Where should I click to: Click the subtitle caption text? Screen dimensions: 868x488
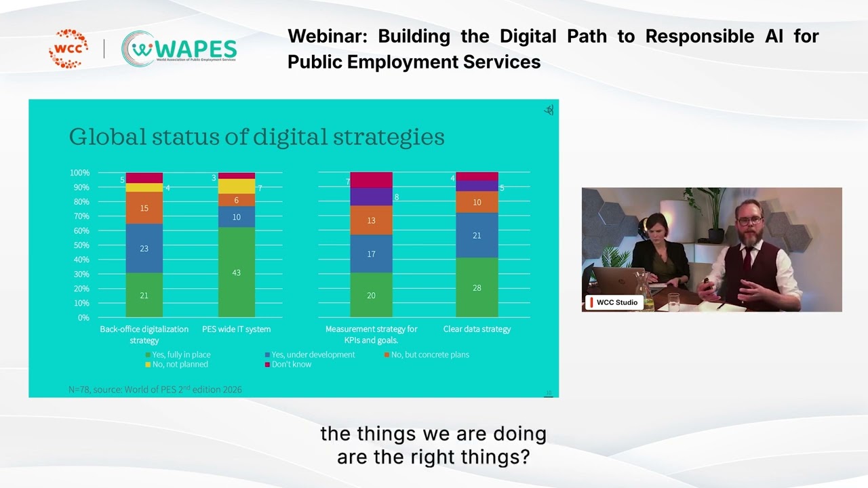[433, 445]
